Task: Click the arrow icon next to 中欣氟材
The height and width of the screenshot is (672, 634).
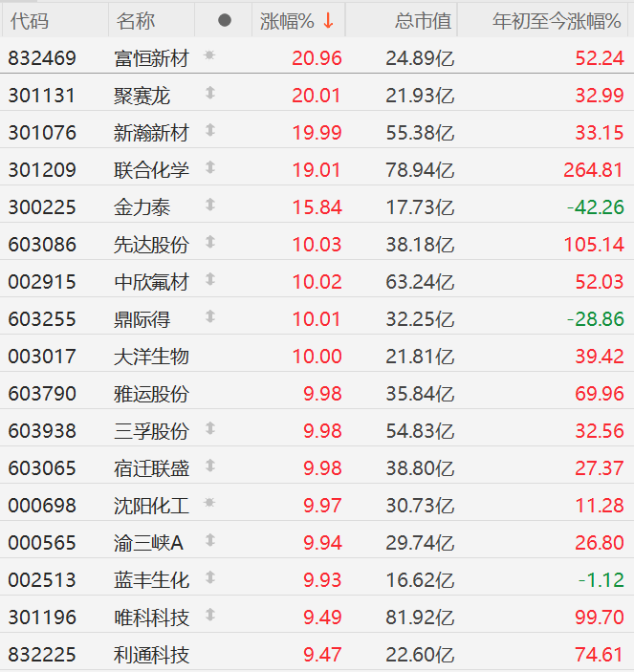Action: tap(209, 280)
